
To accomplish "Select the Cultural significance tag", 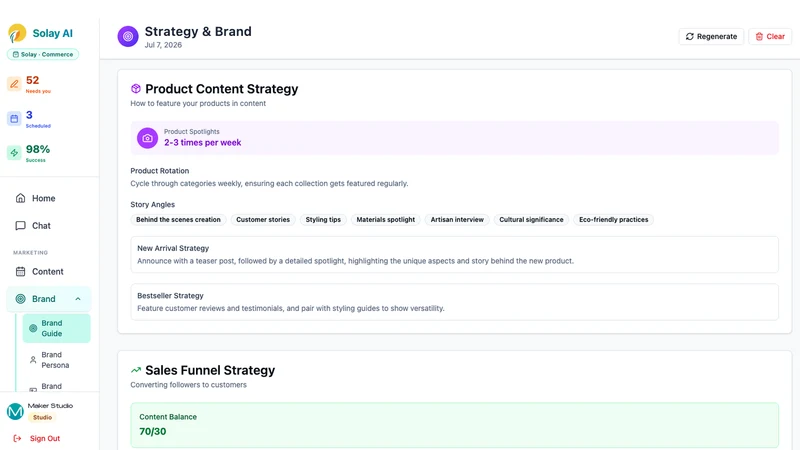I will (531, 219).
